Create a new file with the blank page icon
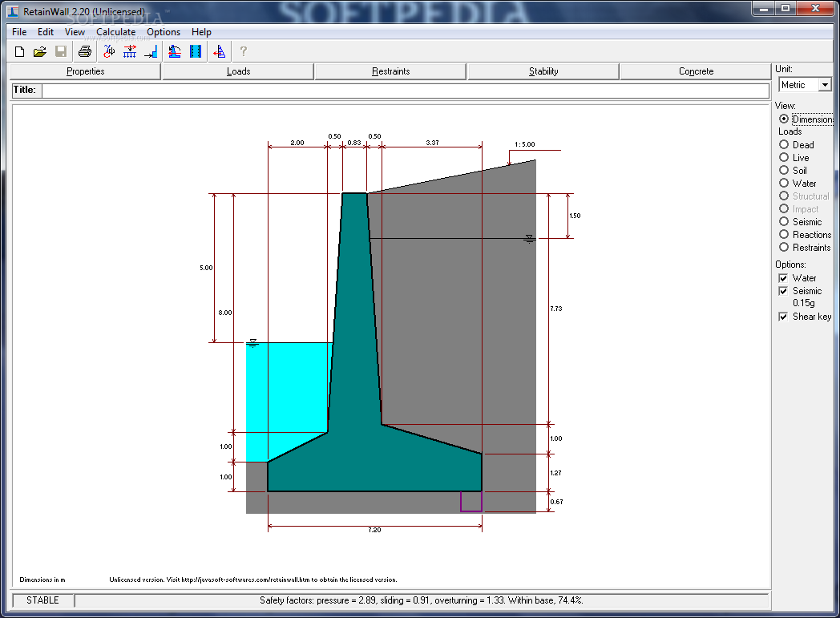The height and width of the screenshot is (618, 840). [x=19, y=52]
